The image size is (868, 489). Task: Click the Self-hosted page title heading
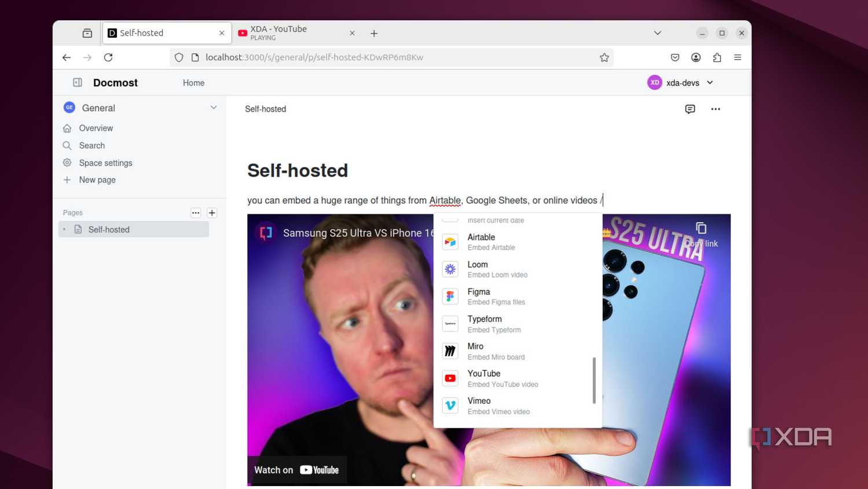coord(298,170)
